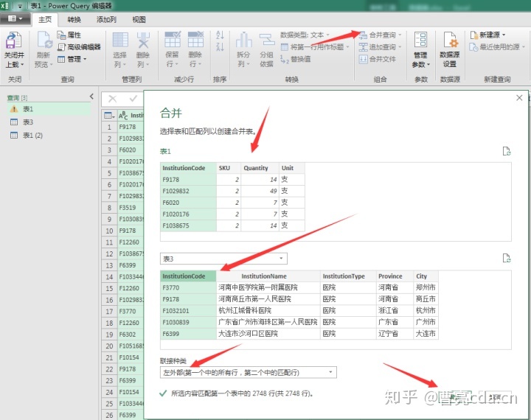Switch to the Add Column (添加列) tab

(106, 20)
